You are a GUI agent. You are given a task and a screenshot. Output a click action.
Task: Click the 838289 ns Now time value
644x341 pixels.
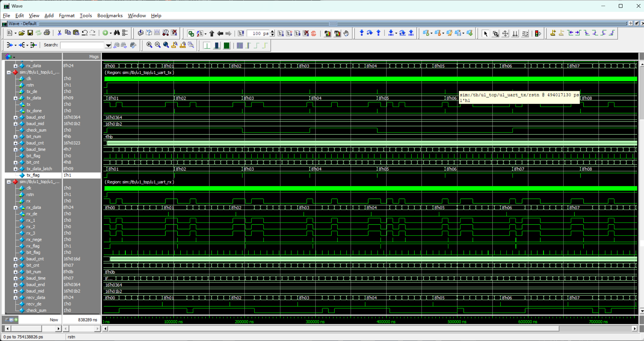click(x=87, y=320)
